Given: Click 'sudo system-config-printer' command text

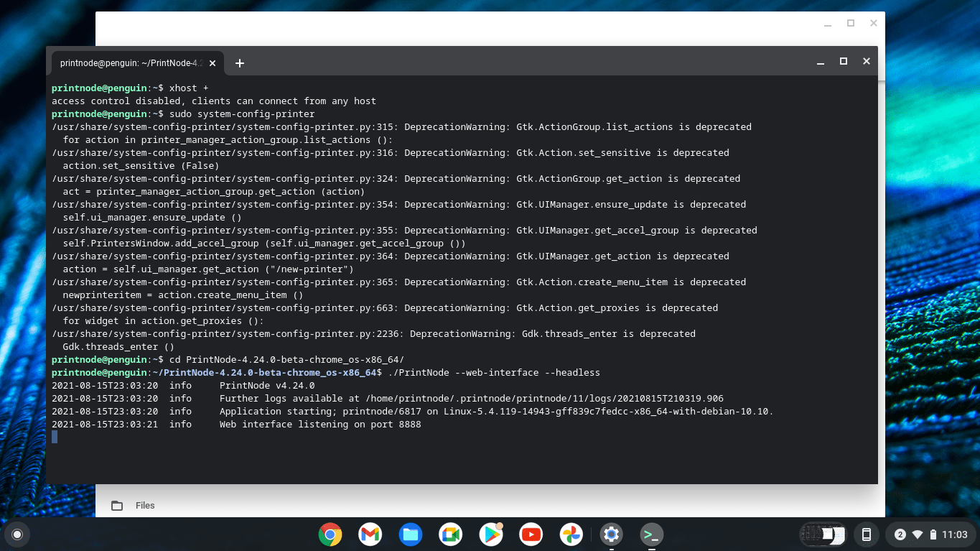Looking at the screenshot, I should [x=242, y=114].
